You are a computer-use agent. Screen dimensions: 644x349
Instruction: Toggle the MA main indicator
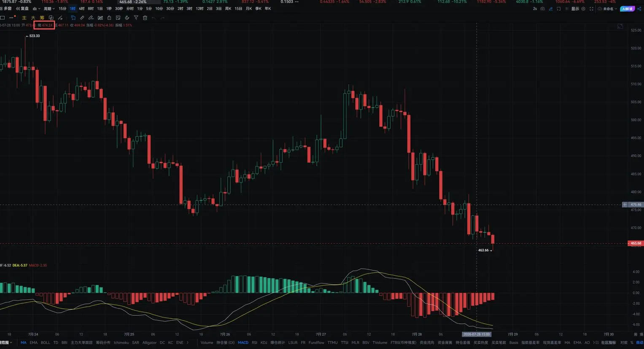click(23, 343)
